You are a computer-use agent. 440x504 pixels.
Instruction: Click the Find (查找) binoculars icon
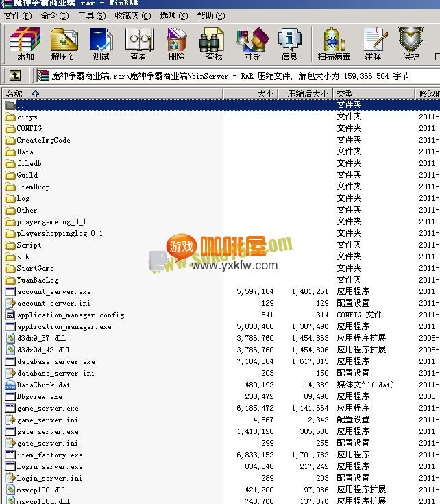click(x=214, y=44)
